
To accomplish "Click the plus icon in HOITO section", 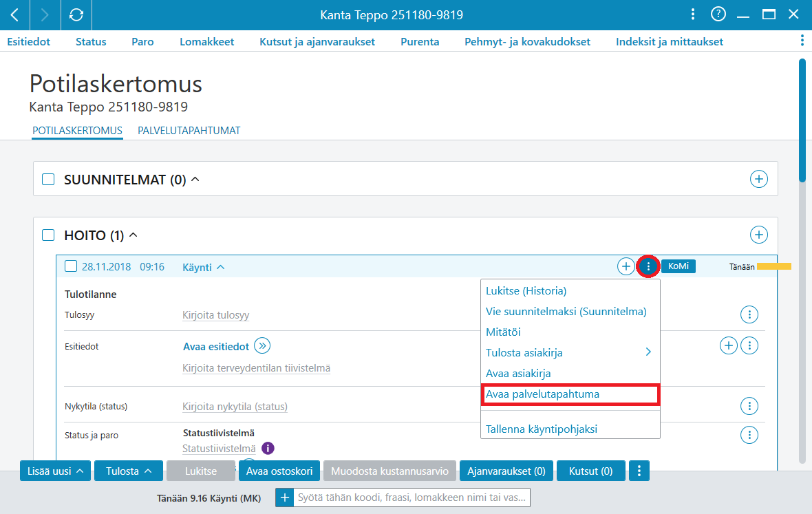I will [x=758, y=235].
